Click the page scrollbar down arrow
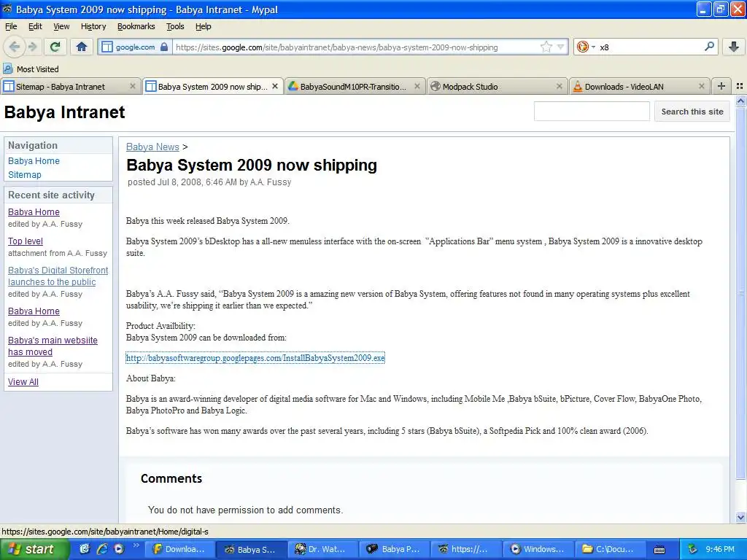This screenshot has height=560, width=747. pyautogui.click(x=740, y=517)
